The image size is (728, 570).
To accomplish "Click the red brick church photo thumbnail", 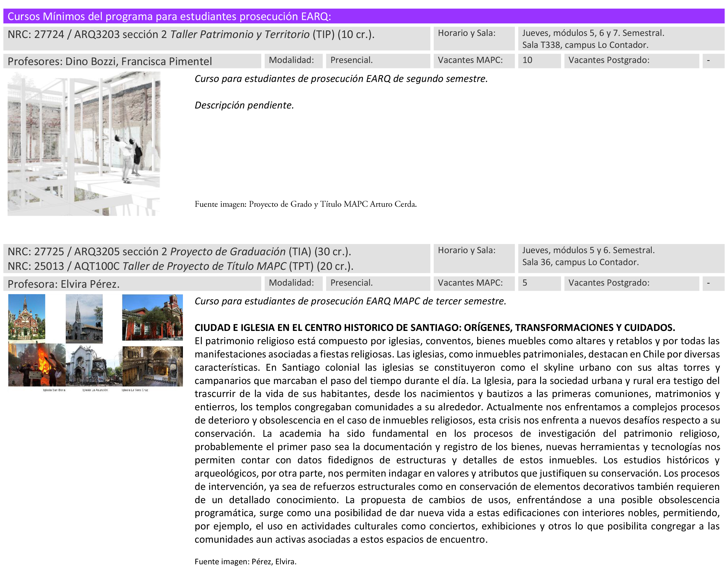I will pyautogui.click(x=26, y=317).
